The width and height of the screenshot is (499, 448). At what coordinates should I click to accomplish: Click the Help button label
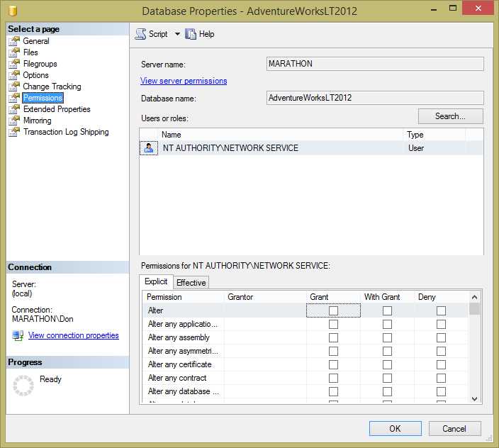click(x=206, y=34)
